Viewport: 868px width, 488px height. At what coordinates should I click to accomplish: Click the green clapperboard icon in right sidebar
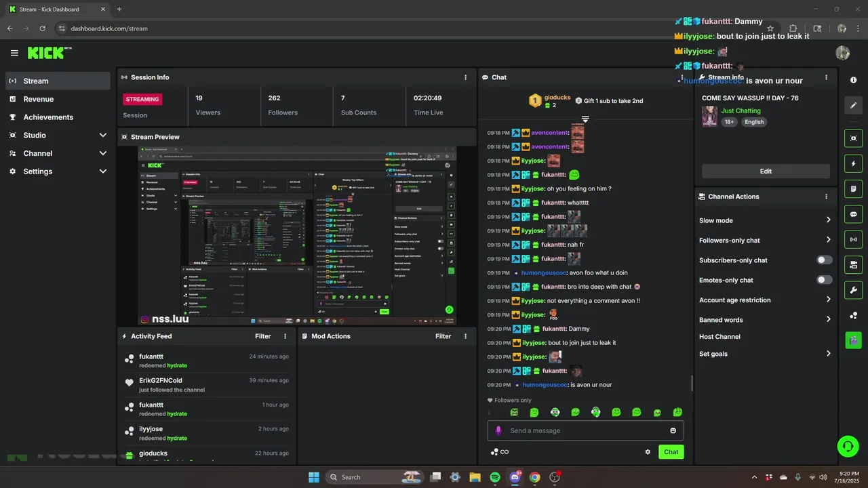pos(853,340)
